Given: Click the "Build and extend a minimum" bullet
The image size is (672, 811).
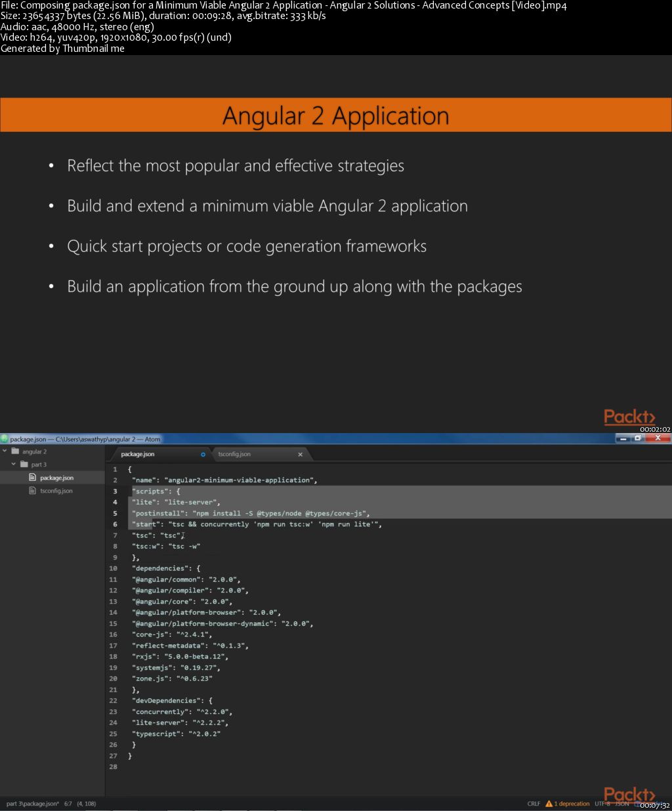Looking at the screenshot, I should tap(267, 206).
